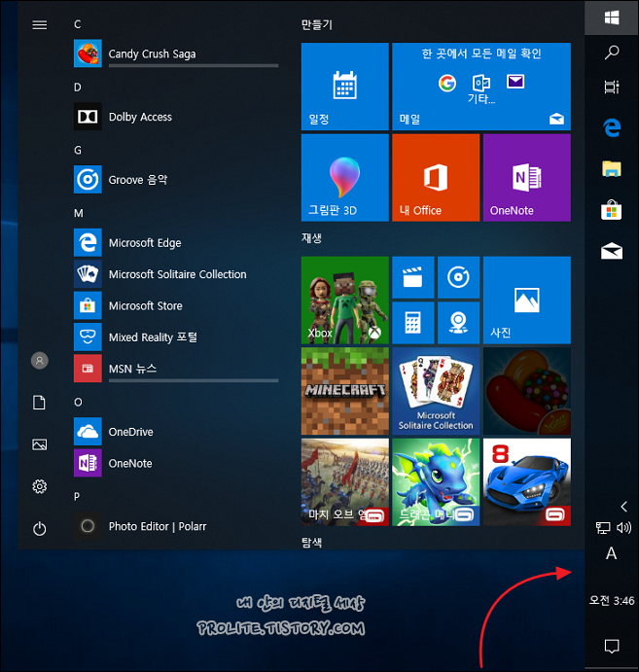Jump via the letter C group header
The image size is (639, 672).
pos(78,24)
